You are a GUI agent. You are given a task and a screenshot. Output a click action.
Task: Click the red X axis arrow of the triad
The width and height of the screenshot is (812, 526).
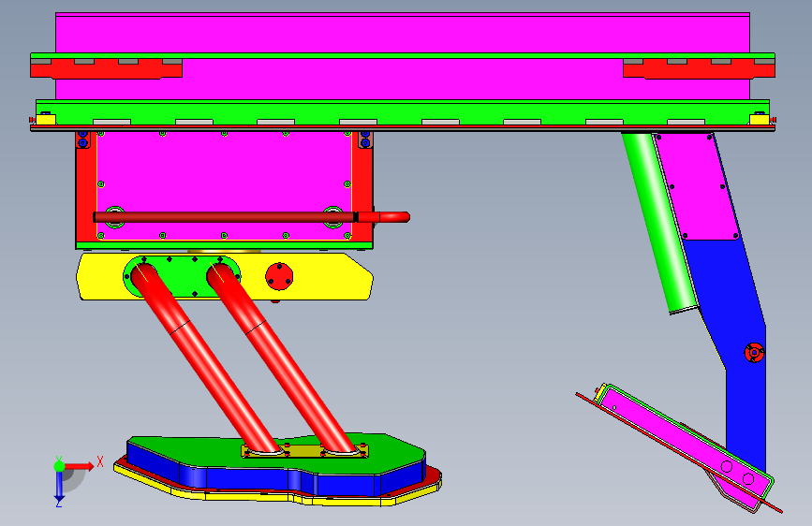(80, 466)
